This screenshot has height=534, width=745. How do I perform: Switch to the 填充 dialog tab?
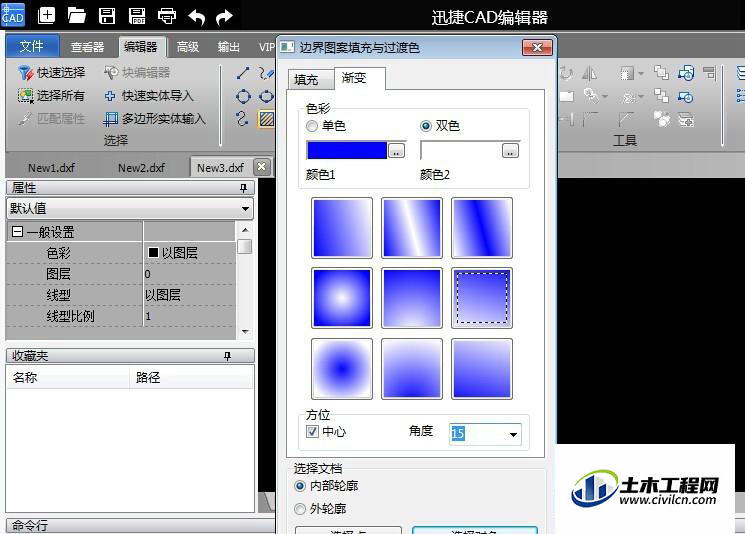(x=309, y=80)
